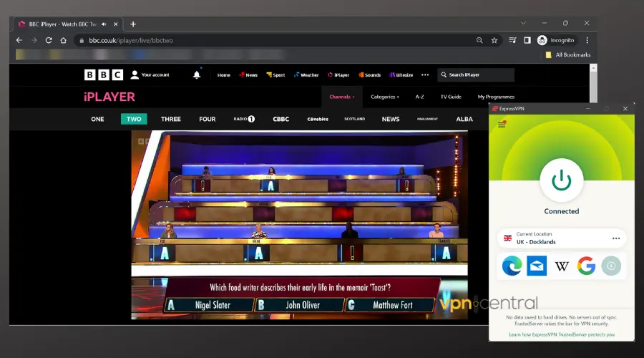This screenshot has width=644, height=358.
Task: Expand the Channels dropdown
Action: click(x=342, y=97)
